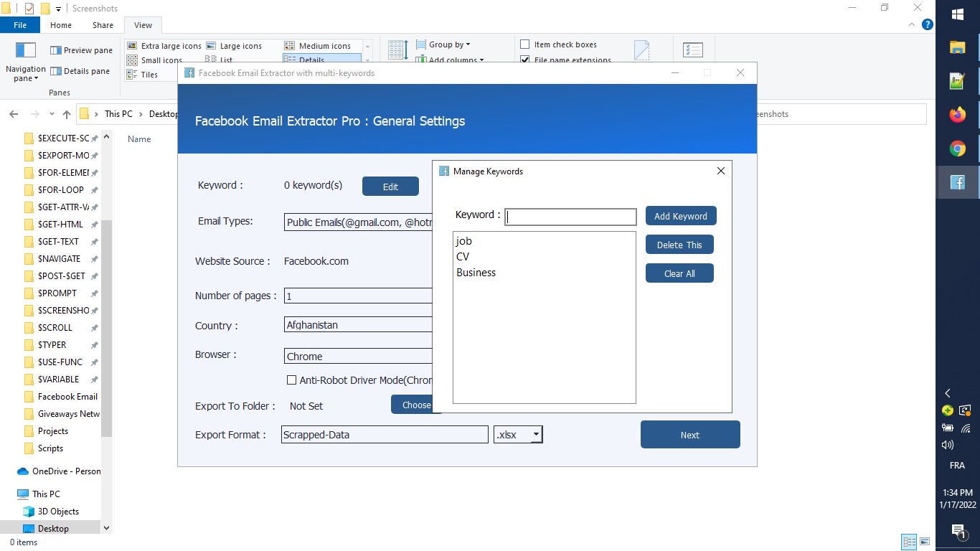This screenshot has height=551, width=980.
Task: Focus the Keyword text field
Action: (x=570, y=217)
